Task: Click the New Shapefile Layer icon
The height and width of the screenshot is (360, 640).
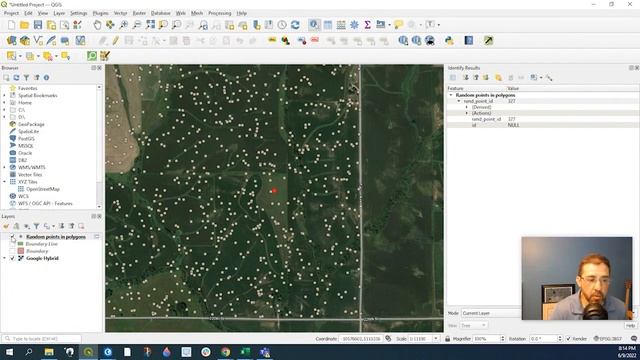Action: coord(38,40)
